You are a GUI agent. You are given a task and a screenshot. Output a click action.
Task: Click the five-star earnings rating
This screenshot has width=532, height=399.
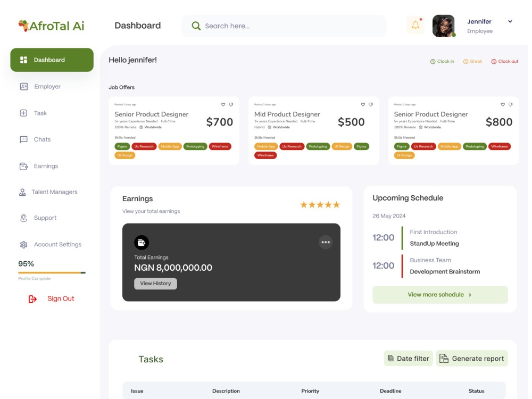[320, 205]
